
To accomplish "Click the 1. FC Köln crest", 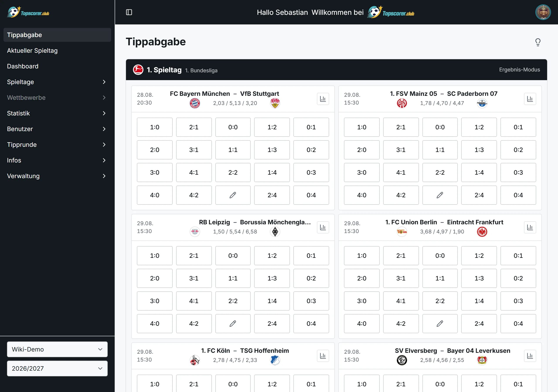I will 195,360.
